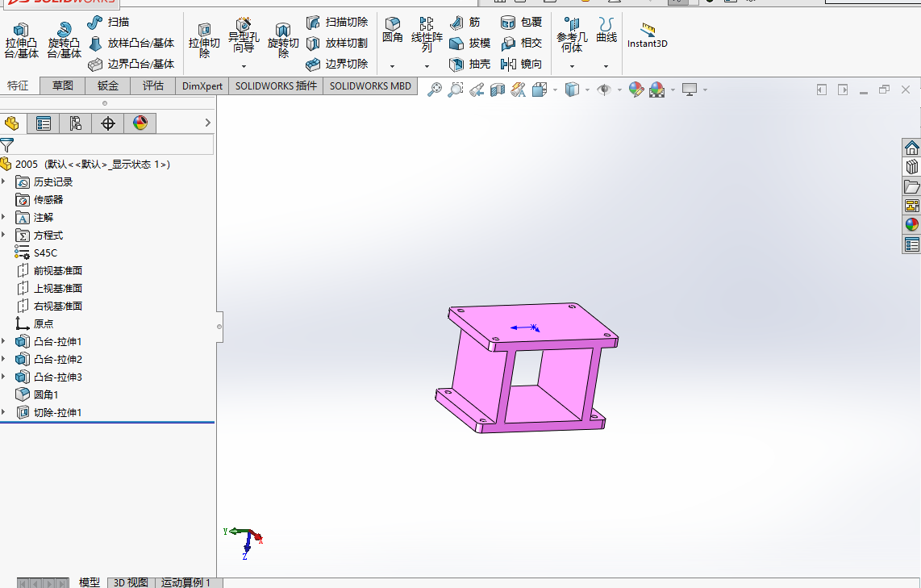
Task: Select the Linear Pattern (线性阵列) tool
Action: coord(427,35)
